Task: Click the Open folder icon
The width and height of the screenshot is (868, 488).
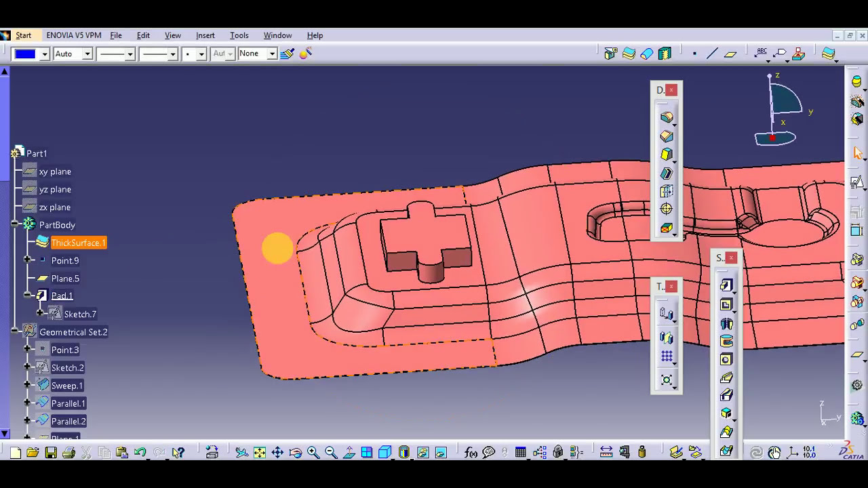Action: coord(33,453)
